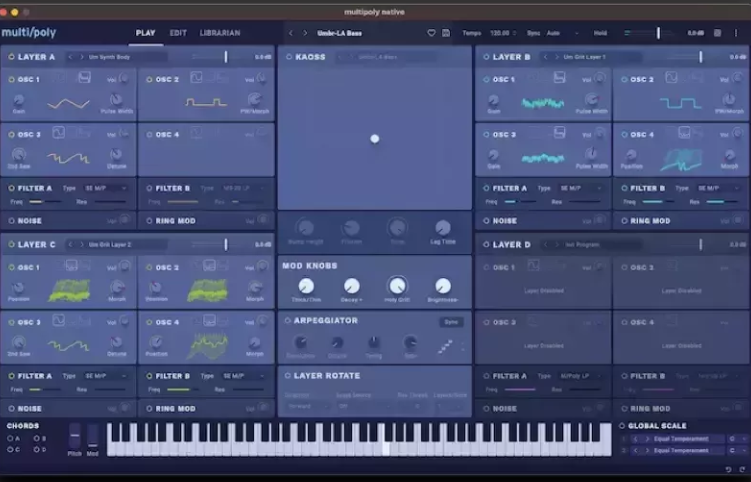Switch to the EDIT tab
Screen dimensions: 751x482
(x=178, y=33)
